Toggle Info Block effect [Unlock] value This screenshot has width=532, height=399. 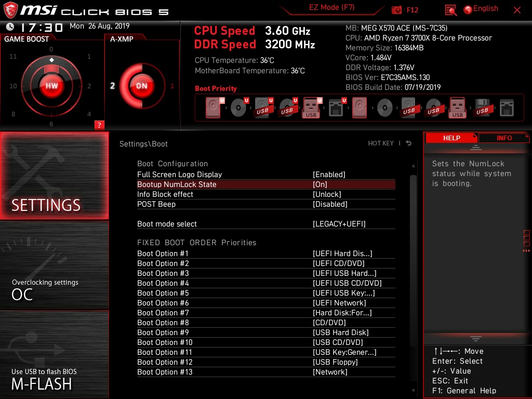[x=327, y=194]
